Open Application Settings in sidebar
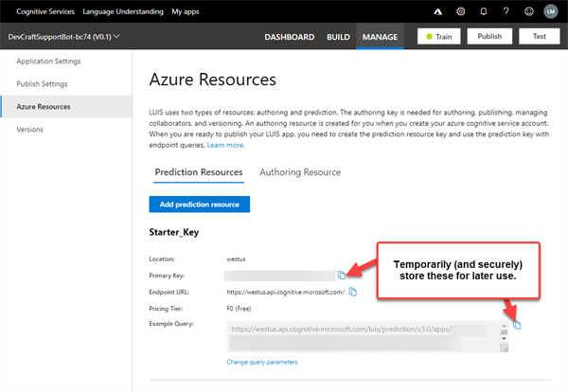568x392 pixels. coord(48,62)
